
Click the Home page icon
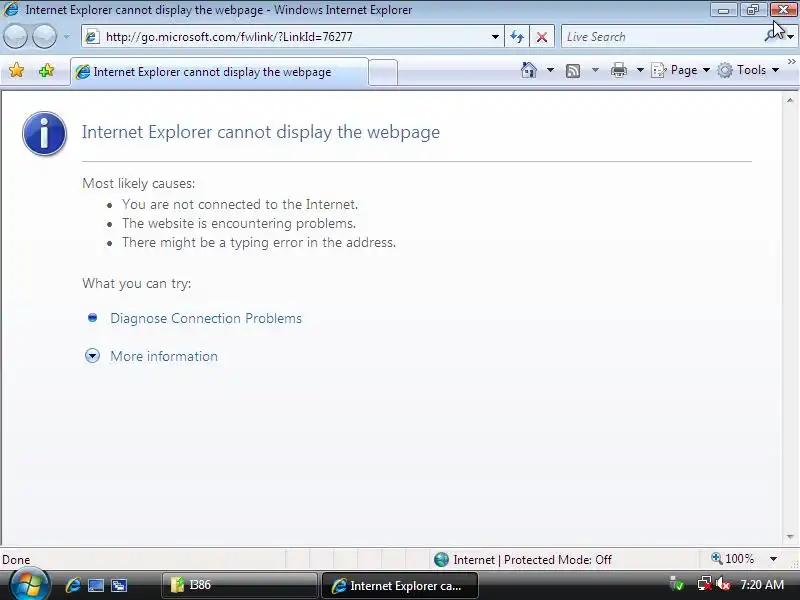[x=529, y=70]
